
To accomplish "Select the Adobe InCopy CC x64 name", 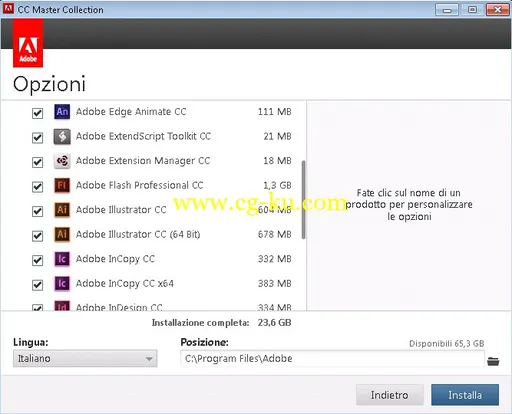I will pyautogui.click(x=125, y=284).
